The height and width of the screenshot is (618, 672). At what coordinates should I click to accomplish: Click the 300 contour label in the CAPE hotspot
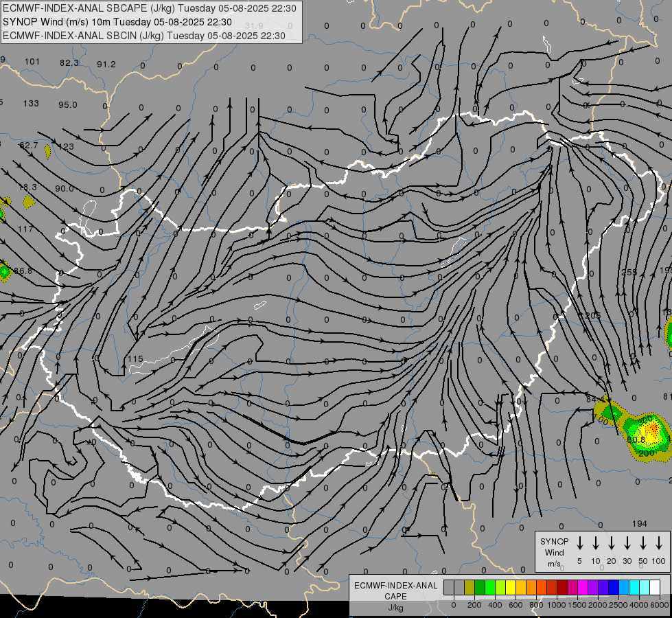(645, 419)
